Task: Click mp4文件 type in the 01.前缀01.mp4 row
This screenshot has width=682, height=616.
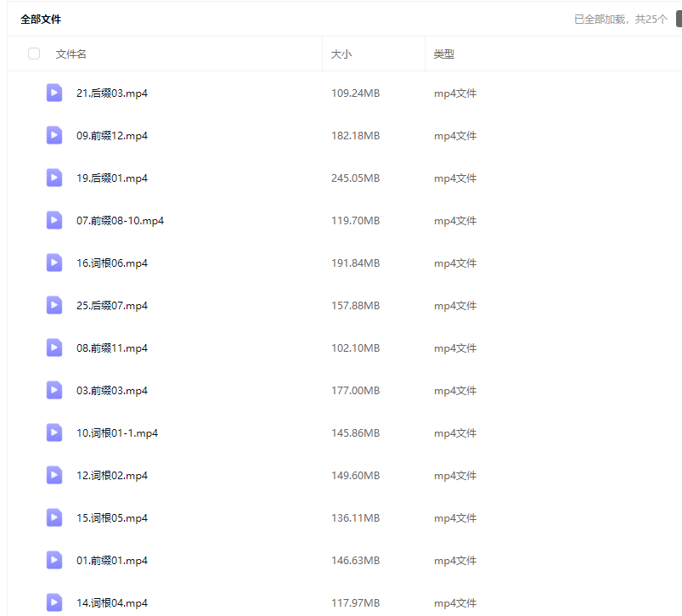Action: [x=455, y=561]
